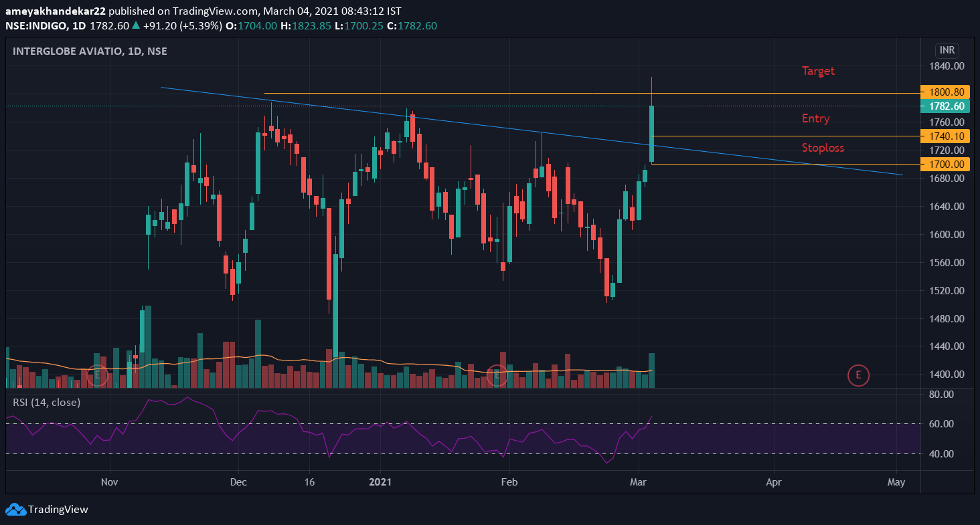Click the 1740.10 entry price label

point(946,136)
